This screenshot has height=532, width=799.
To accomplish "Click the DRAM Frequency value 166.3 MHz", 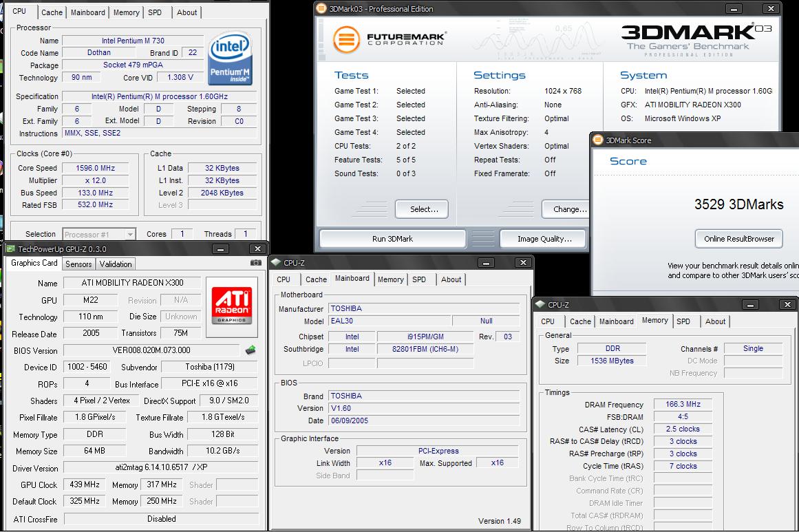I will (683, 404).
